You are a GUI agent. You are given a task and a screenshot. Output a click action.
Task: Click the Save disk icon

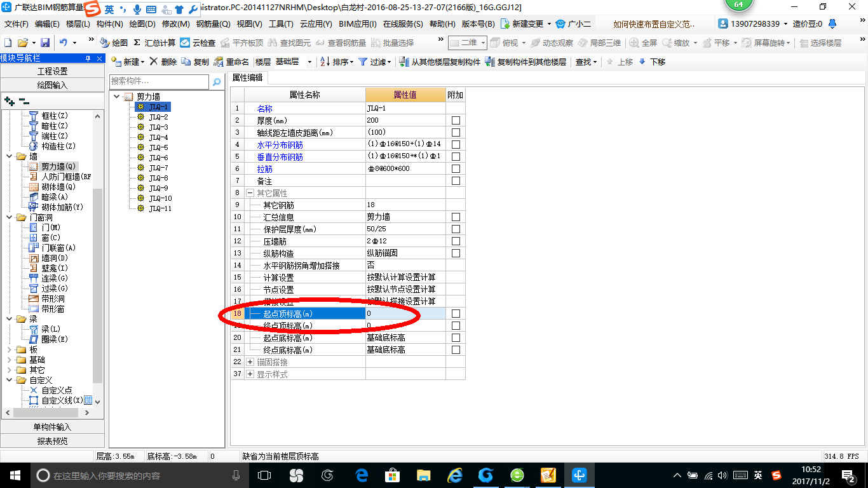(45, 43)
